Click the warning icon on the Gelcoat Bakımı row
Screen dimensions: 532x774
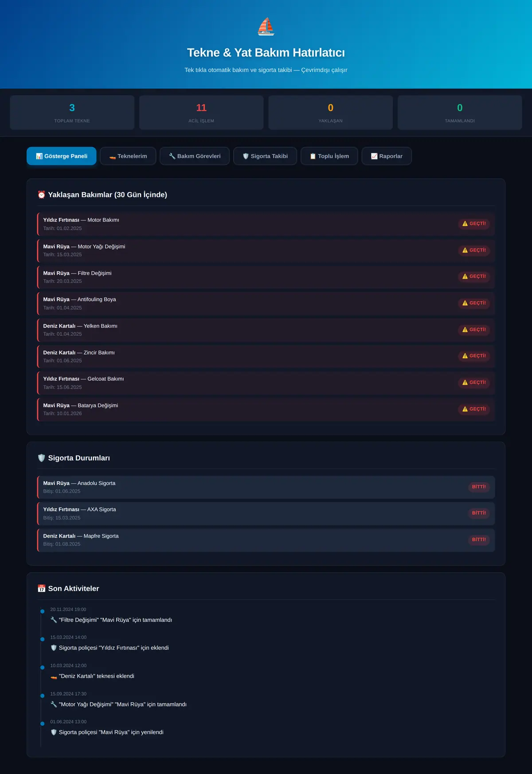(x=465, y=382)
